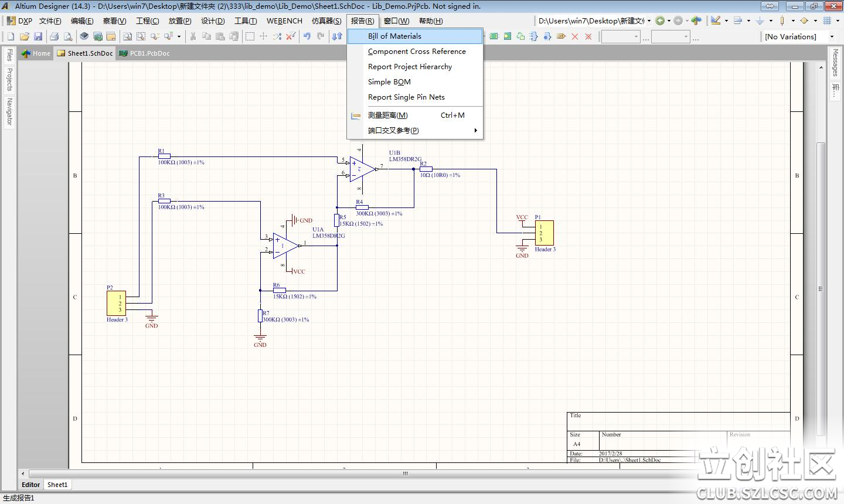Image resolution: width=844 pixels, height=504 pixels.
Task: Select the Sheet1.SchDoc document tab
Action: (85, 53)
